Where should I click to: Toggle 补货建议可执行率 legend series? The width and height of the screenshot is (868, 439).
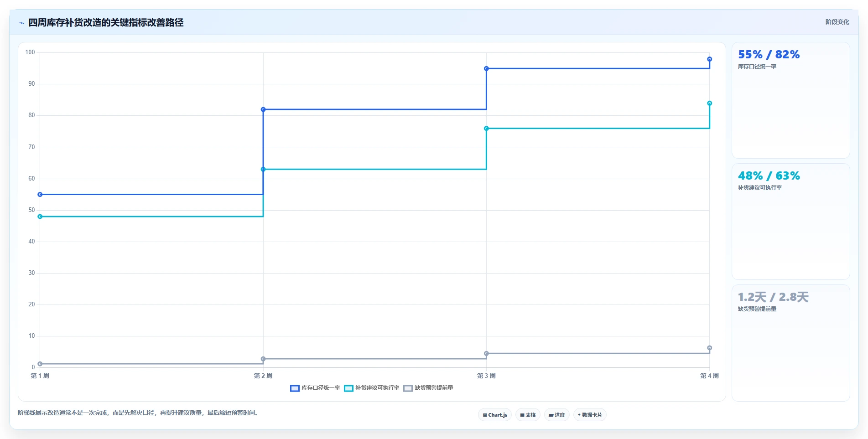pyautogui.click(x=372, y=388)
